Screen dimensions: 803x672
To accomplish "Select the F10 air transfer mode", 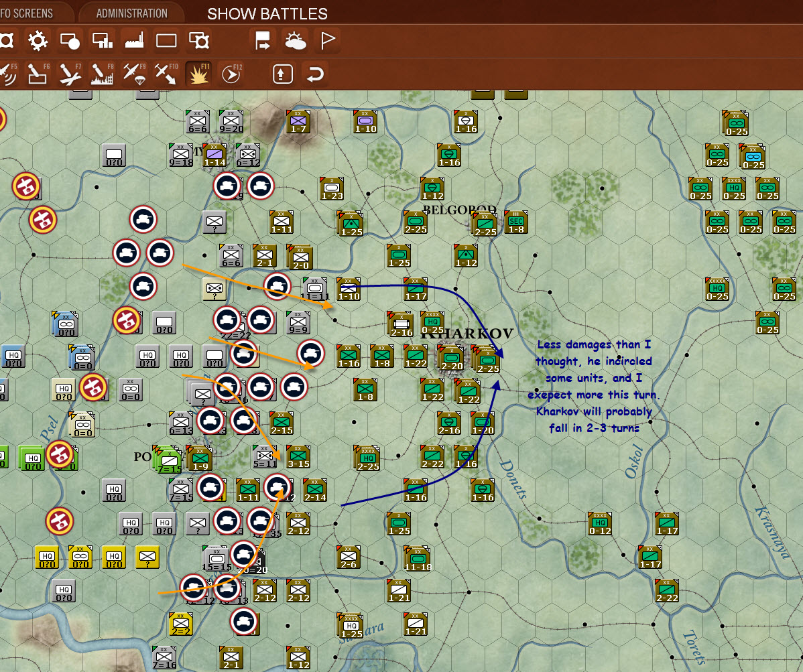I will [166, 74].
